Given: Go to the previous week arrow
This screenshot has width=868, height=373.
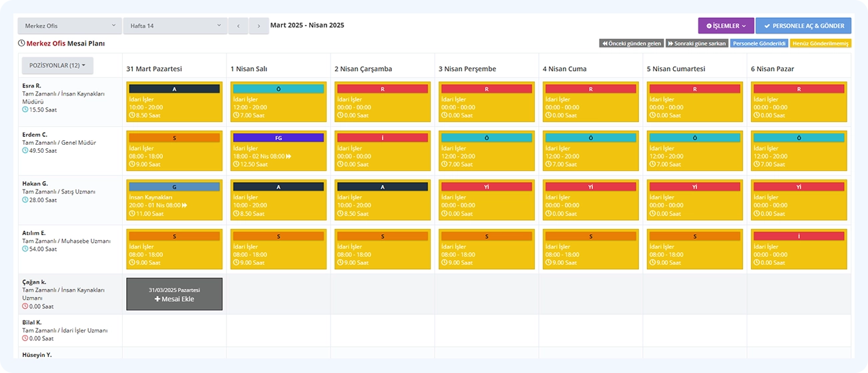Looking at the screenshot, I should [238, 26].
